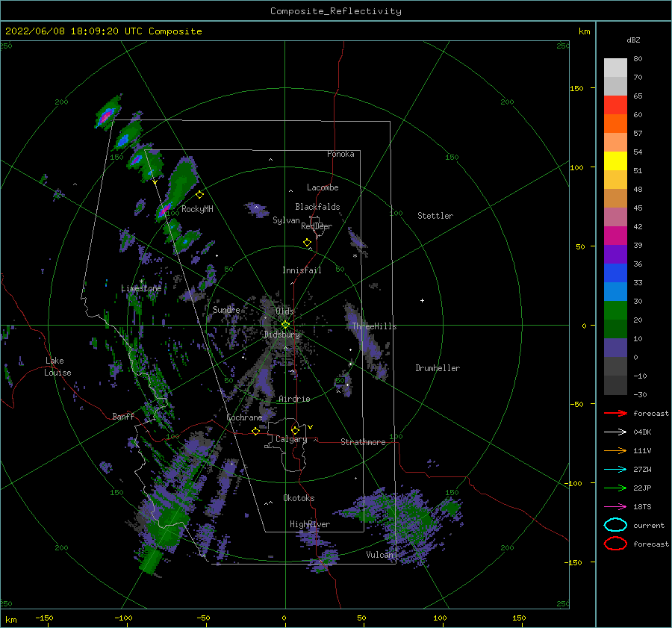Click the Strathmore city label
This screenshot has height=628, width=672.
tap(363, 442)
